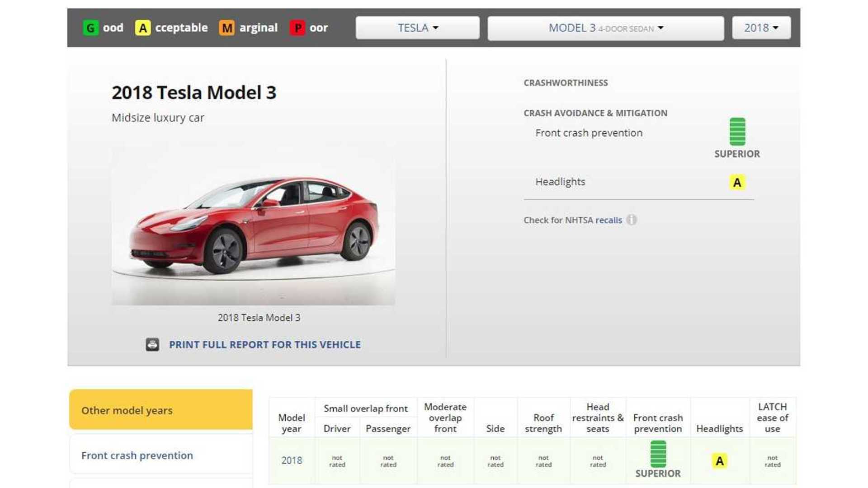Click not rated cell under Moderate overlap front
The height and width of the screenshot is (488, 868).
[445, 461]
